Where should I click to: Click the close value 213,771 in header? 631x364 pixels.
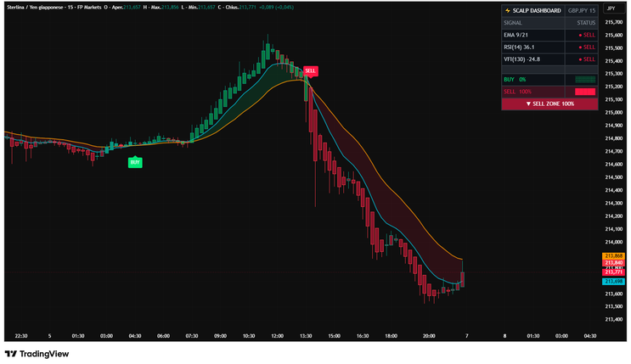[x=247, y=8]
